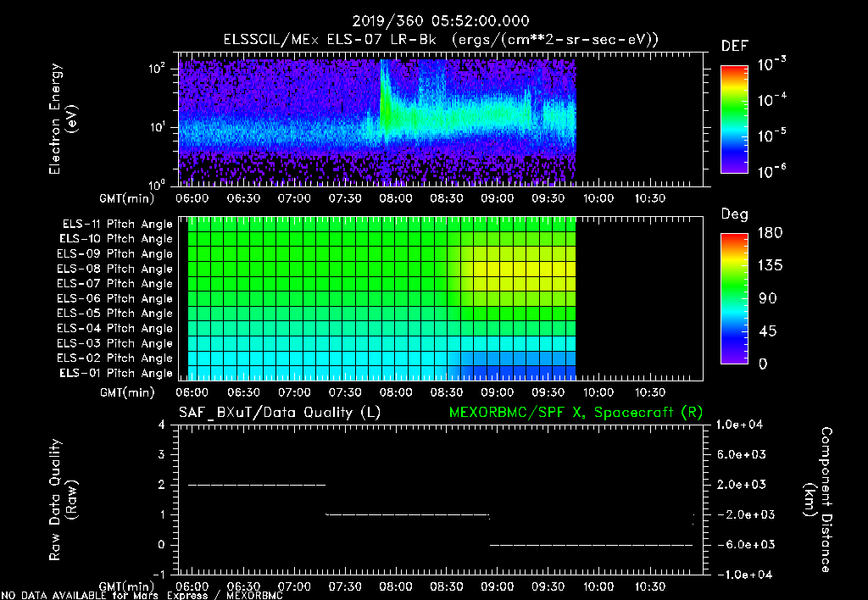Select the ELS-08 Pitch Angle row label

pos(114,269)
